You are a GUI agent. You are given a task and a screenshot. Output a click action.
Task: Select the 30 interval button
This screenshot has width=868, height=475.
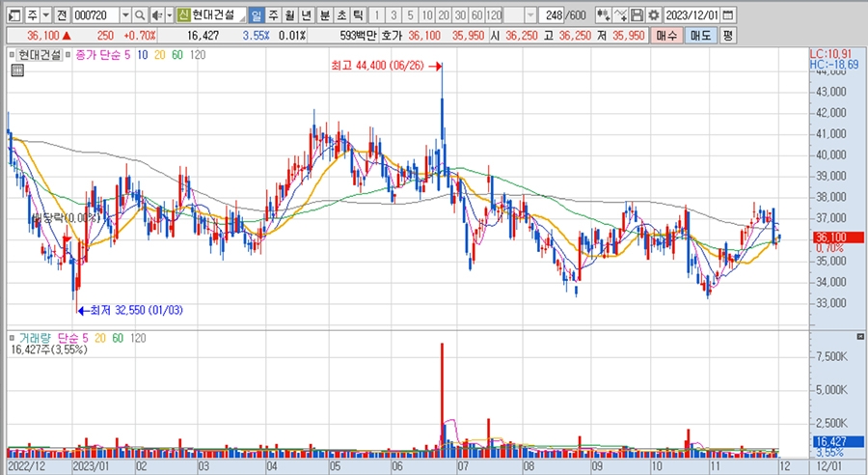click(460, 15)
